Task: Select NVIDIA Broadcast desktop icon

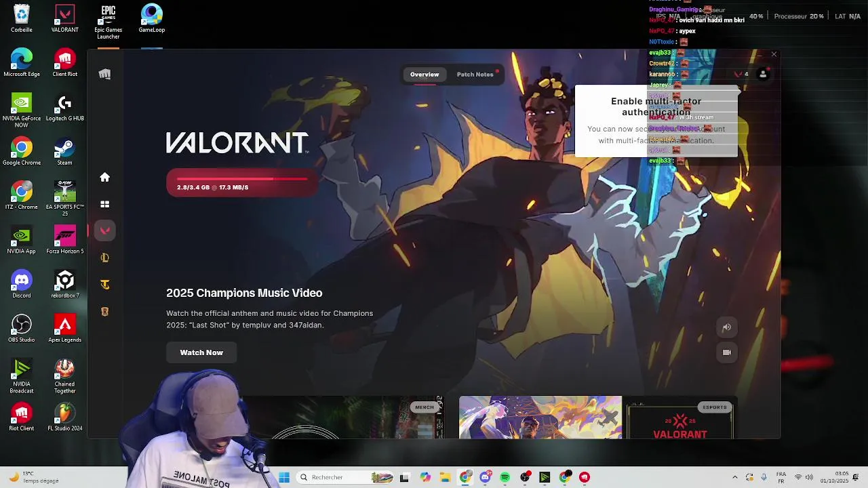Action: [22, 376]
